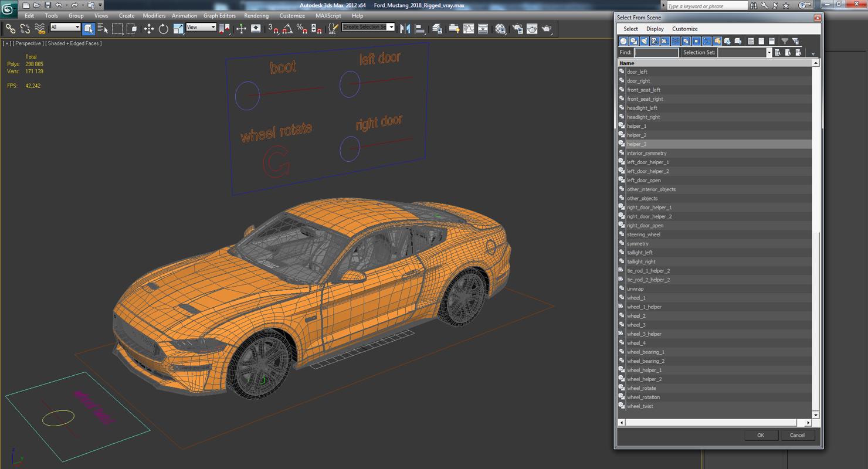The image size is (868, 469).
Task: Open selection filter All dropdown
Action: coord(65,27)
